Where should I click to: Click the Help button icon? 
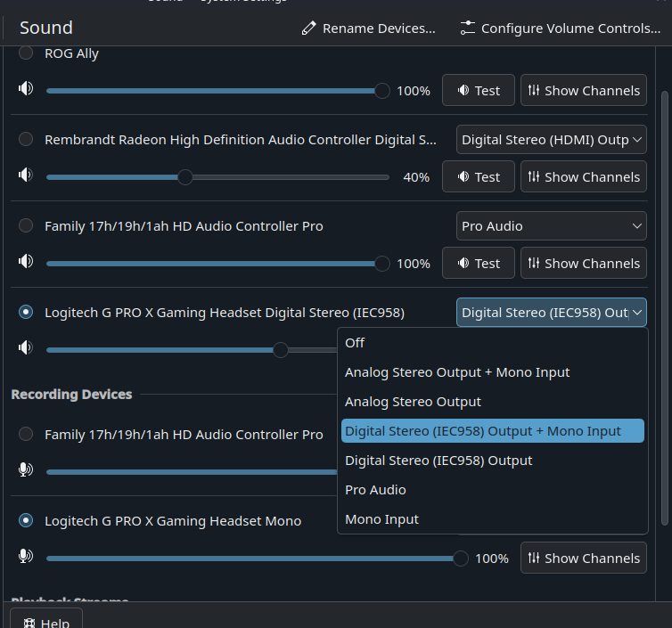[x=29, y=623]
